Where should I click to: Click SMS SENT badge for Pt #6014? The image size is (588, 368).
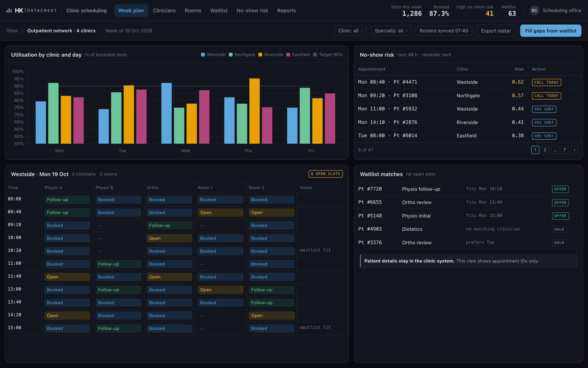click(544, 136)
